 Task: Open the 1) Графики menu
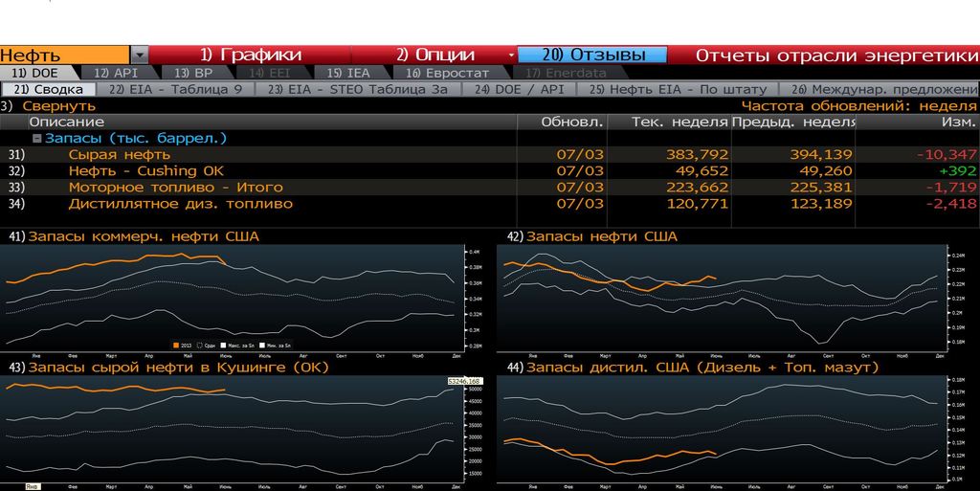click(x=251, y=55)
